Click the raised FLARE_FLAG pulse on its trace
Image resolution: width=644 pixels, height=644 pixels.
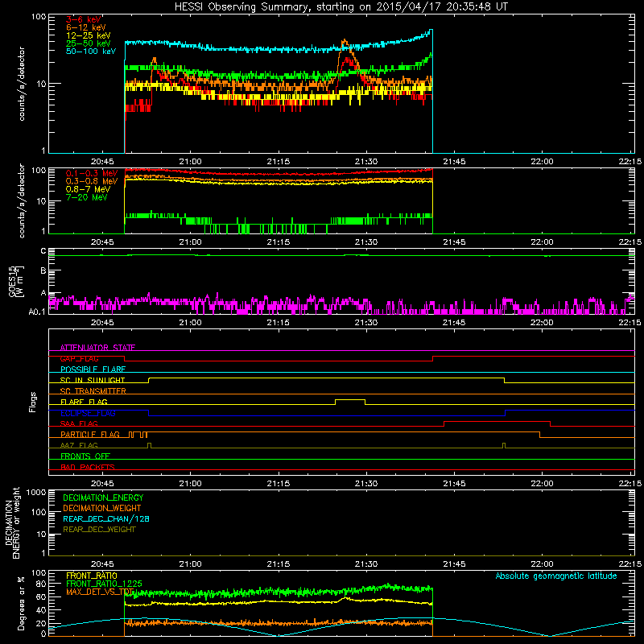pyautogui.click(x=350, y=399)
